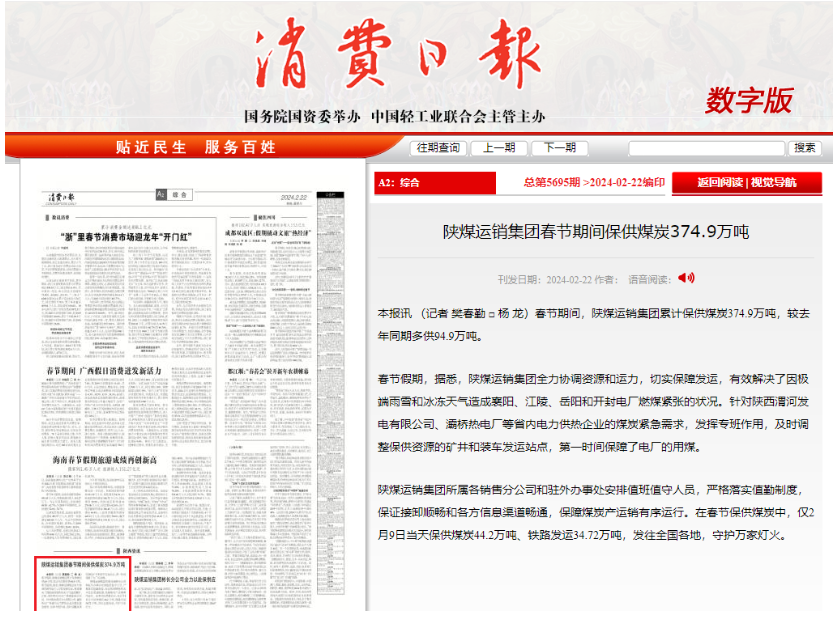Focus the search text field
The height and width of the screenshot is (626, 834).
click(706, 148)
